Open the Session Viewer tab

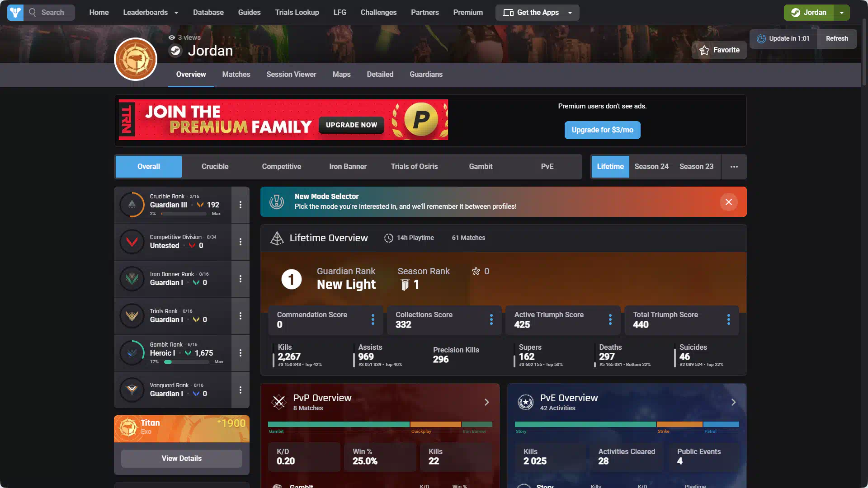pyautogui.click(x=292, y=75)
